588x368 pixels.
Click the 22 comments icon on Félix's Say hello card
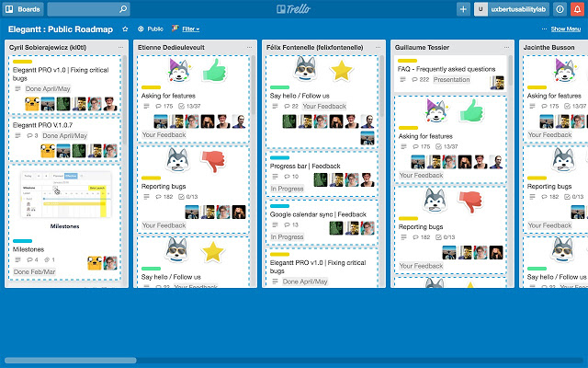point(290,107)
